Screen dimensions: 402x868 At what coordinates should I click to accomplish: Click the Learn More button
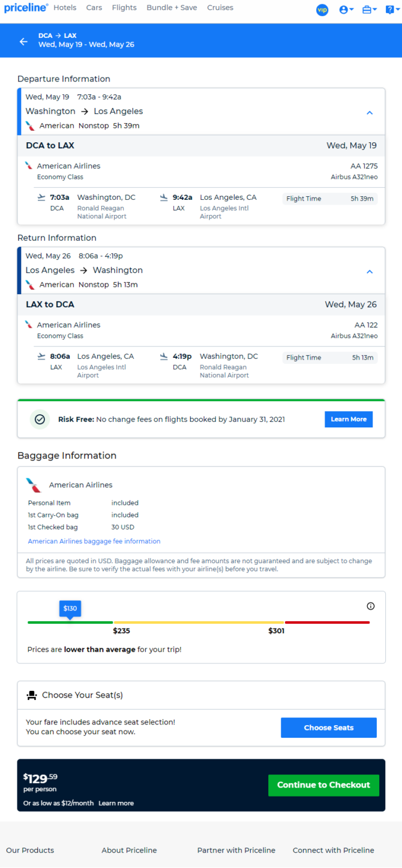pyautogui.click(x=349, y=419)
